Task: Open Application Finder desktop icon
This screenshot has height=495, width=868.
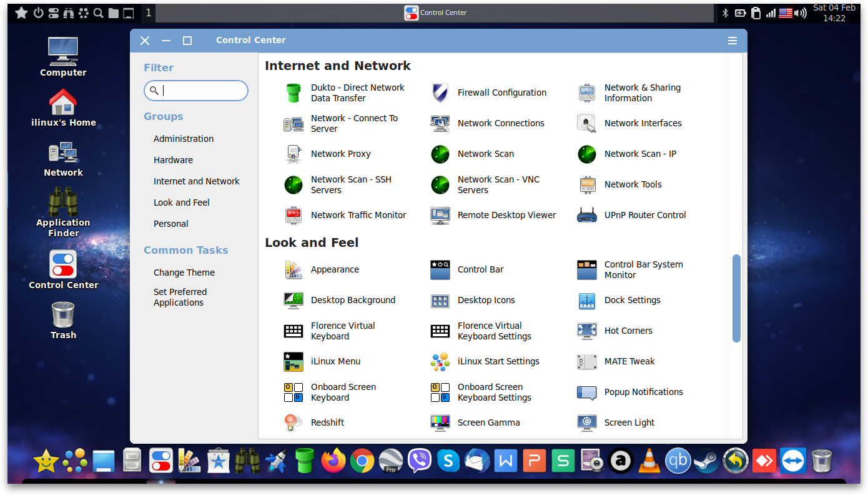Action: click(x=63, y=212)
